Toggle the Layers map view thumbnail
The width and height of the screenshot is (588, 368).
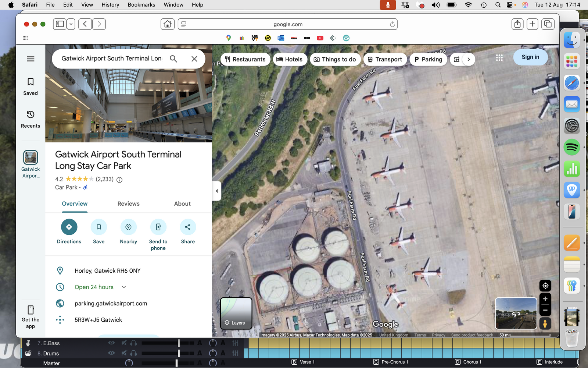coord(236,313)
